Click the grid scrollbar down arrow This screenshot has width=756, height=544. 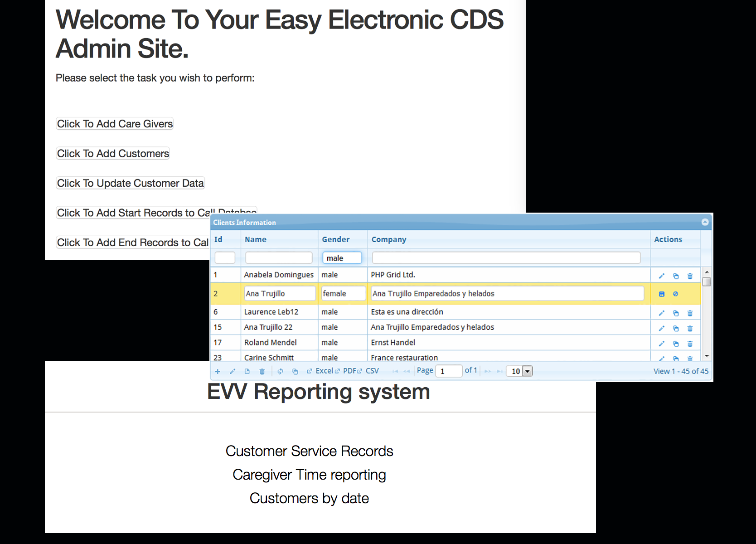pos(706,356)
